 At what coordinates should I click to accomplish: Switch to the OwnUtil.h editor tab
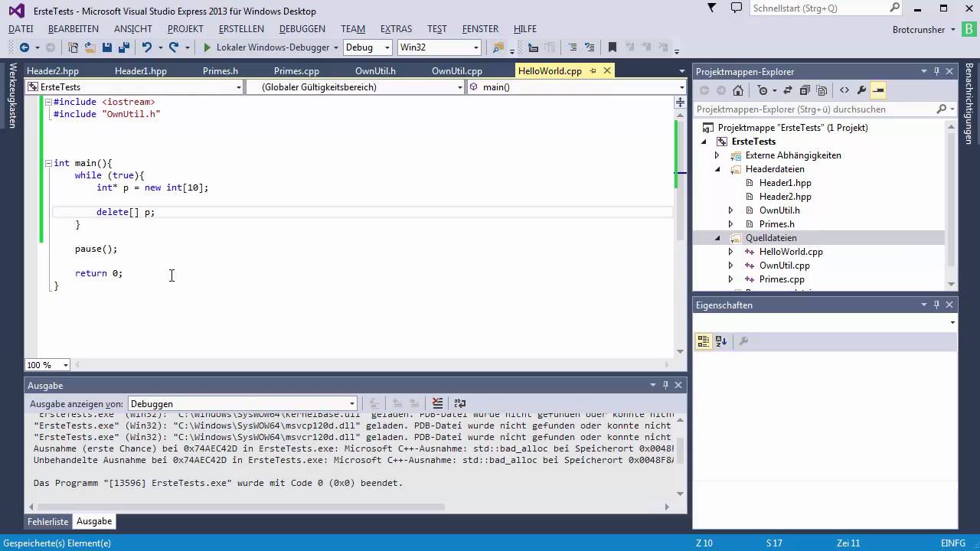click(x=375, y=71)
